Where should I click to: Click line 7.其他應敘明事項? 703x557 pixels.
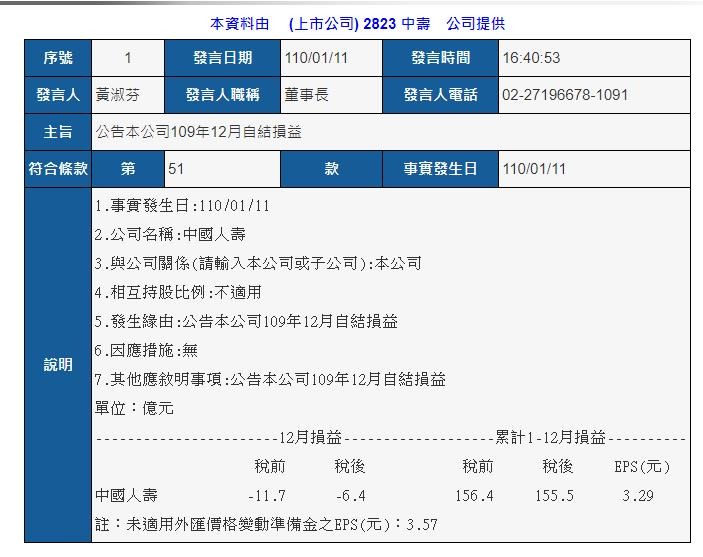coord(270,379)
